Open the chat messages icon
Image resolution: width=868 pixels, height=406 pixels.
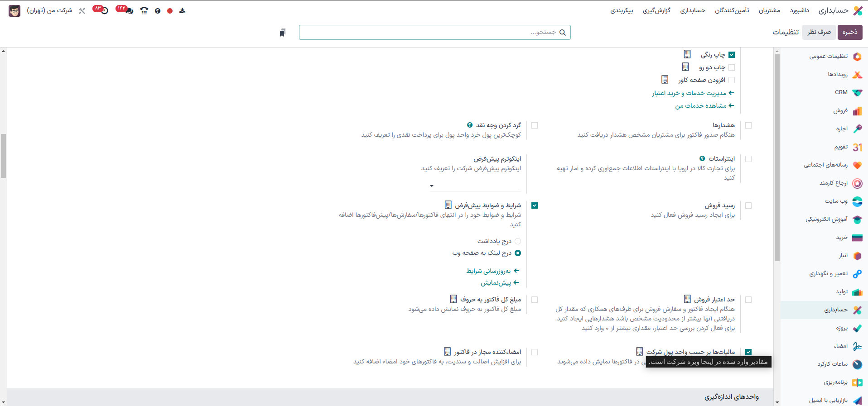click(x=128, y=10)
